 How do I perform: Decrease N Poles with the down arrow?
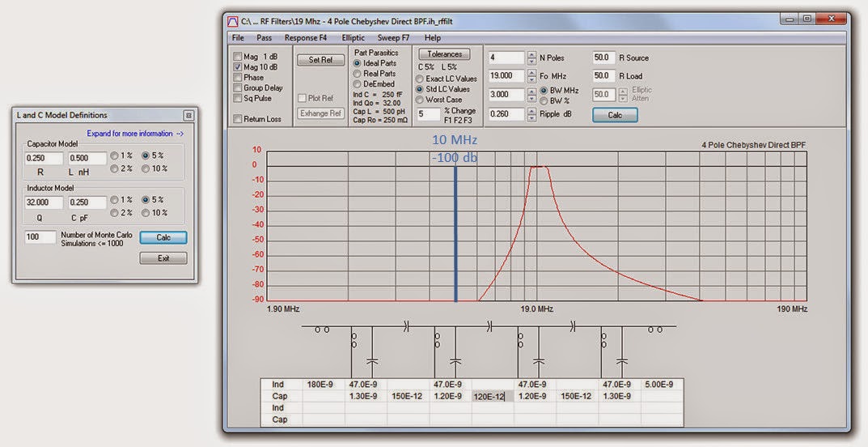tap(531, 61)
